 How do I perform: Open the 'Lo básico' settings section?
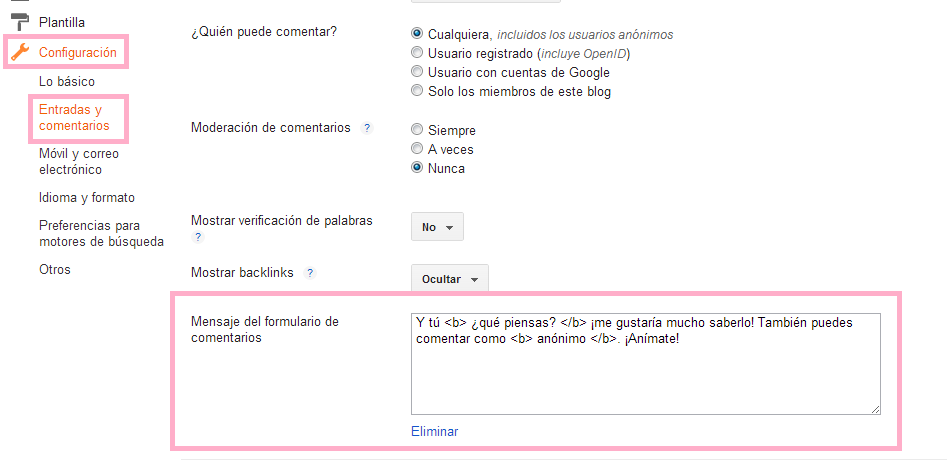(66, 81)
